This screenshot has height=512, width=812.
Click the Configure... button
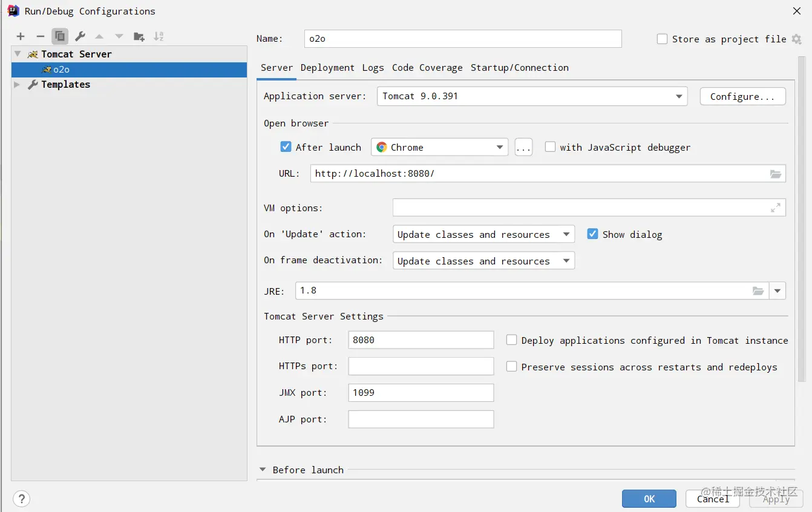click(x=742, y=96)
